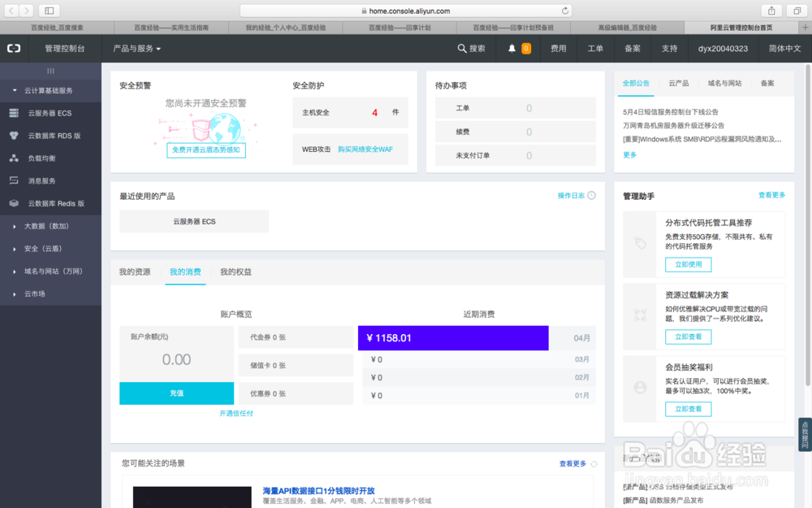Click 立即使用 for code hosting tool
This screenshot has height=508, width=812.
(689, 264)
